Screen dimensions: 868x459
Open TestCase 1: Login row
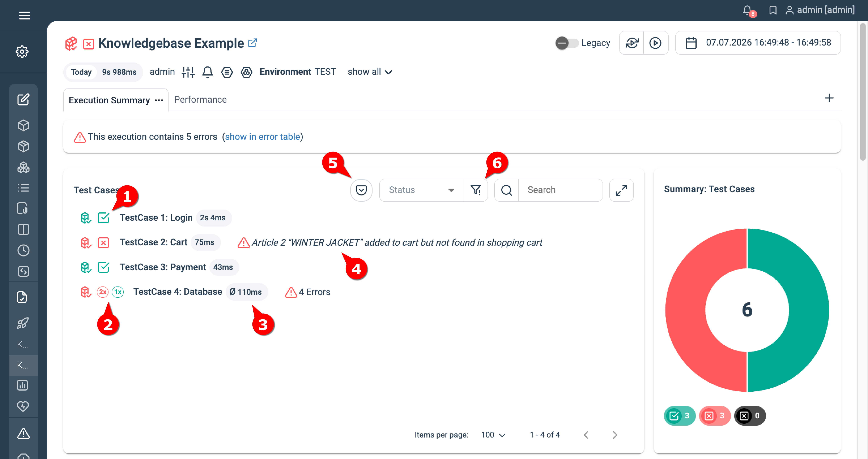click(156, 218)
